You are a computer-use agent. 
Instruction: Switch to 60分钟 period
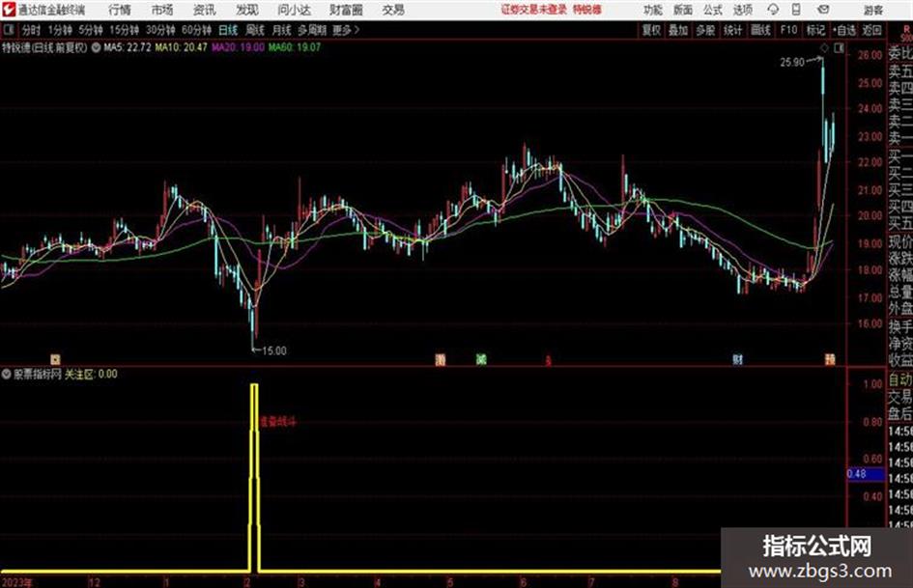[x=196, y=30]
